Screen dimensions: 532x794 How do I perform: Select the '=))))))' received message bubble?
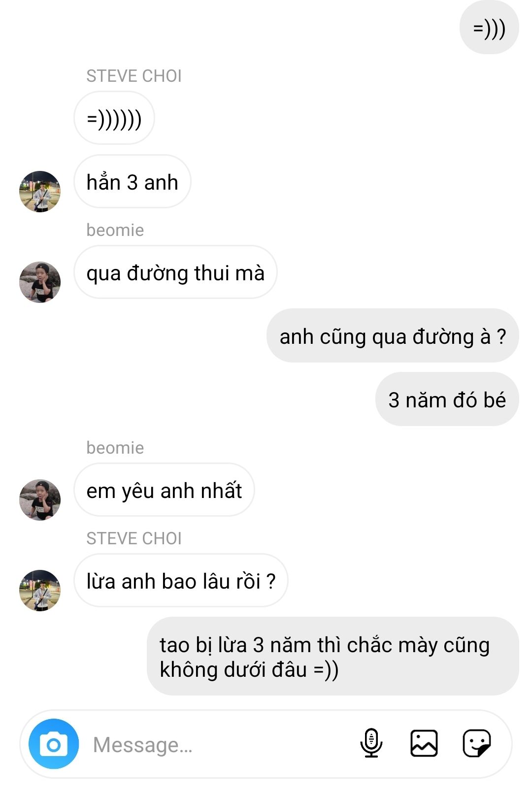point(114,118)
